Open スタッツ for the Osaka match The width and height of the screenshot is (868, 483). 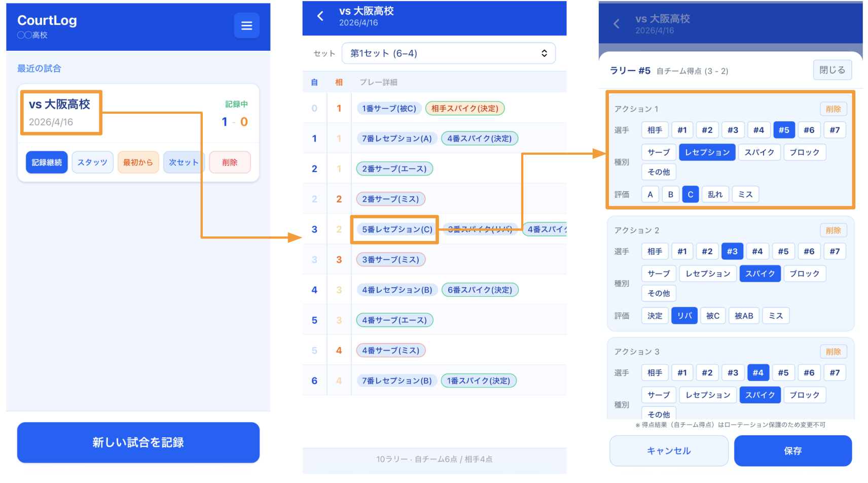point(92,162)
